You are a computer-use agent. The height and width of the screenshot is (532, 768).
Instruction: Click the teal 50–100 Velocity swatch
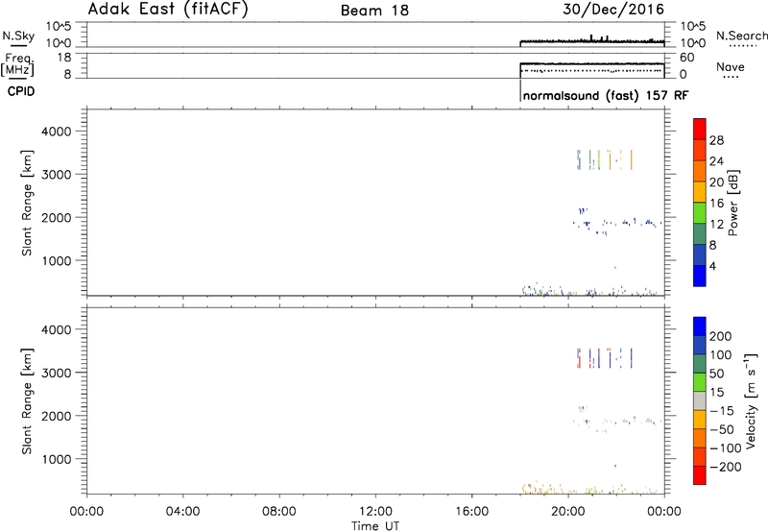click(x=700, y=364)
